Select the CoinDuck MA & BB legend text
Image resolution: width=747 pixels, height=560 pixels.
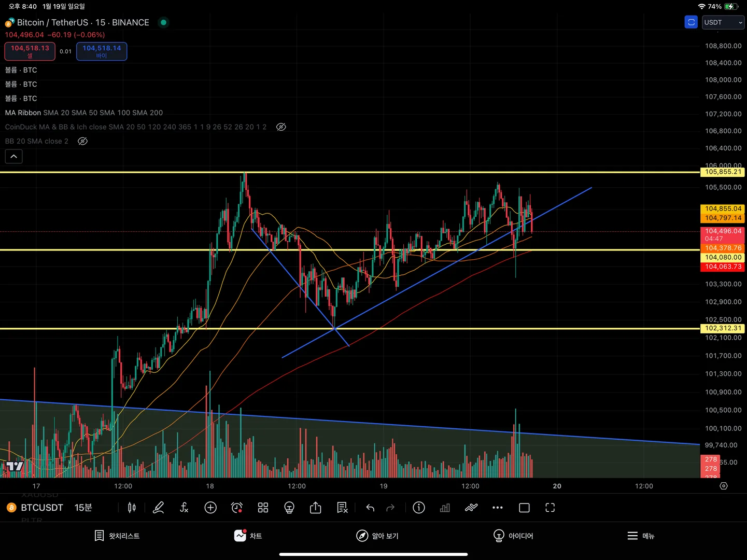(136, 127)
